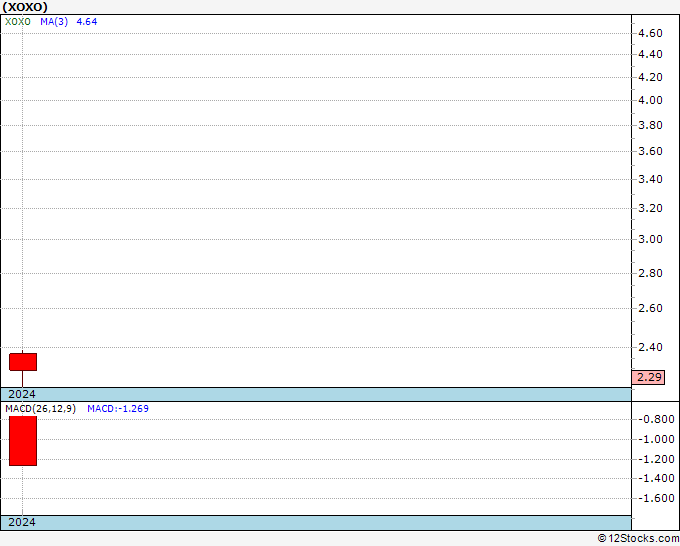Click 2024 on the MACD panel axis
This screenshot has width=680, height=546.
pyautogui.click(x=22, y=522)
